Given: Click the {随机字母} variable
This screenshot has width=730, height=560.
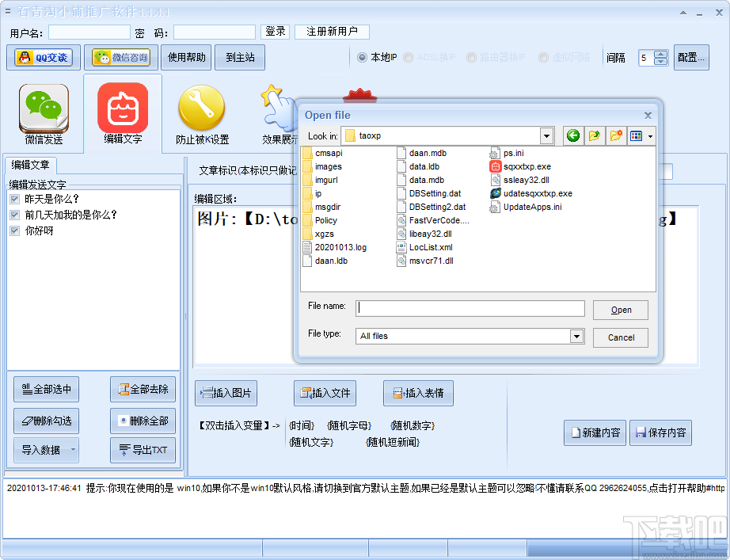Looking at the screenshot, I should pos(349,425).
